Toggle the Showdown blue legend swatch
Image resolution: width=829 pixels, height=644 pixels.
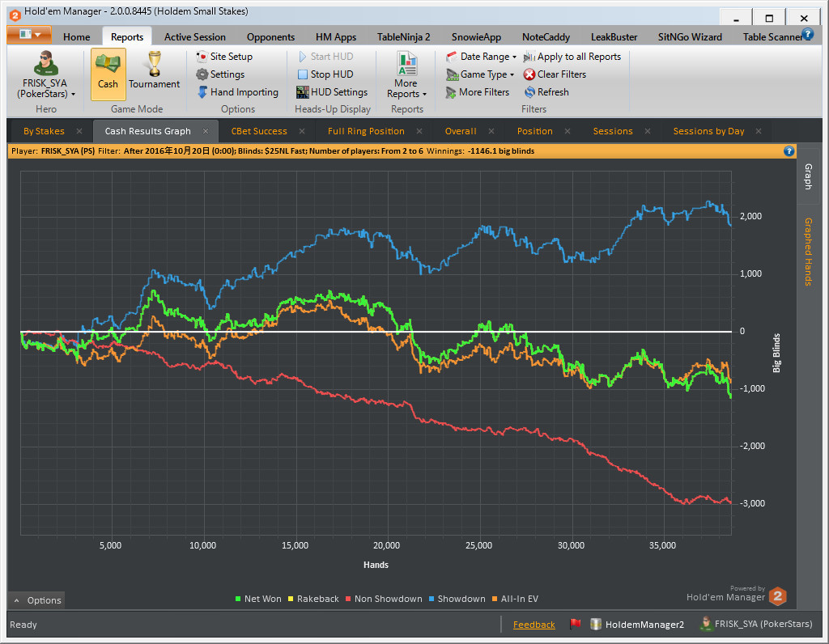[432, 599]
